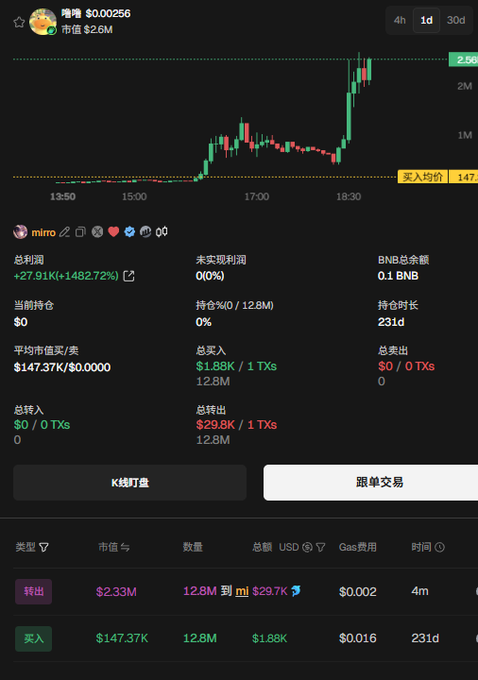Select the $147.37K/$0.0000 average value
The width and height of the screenshot is (478, 680).
coord(62,367)
